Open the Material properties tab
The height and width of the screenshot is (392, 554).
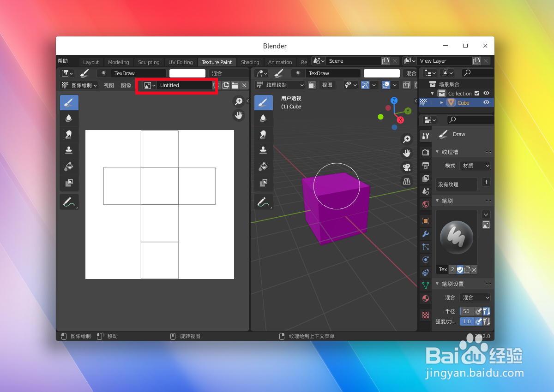point(426,298)
